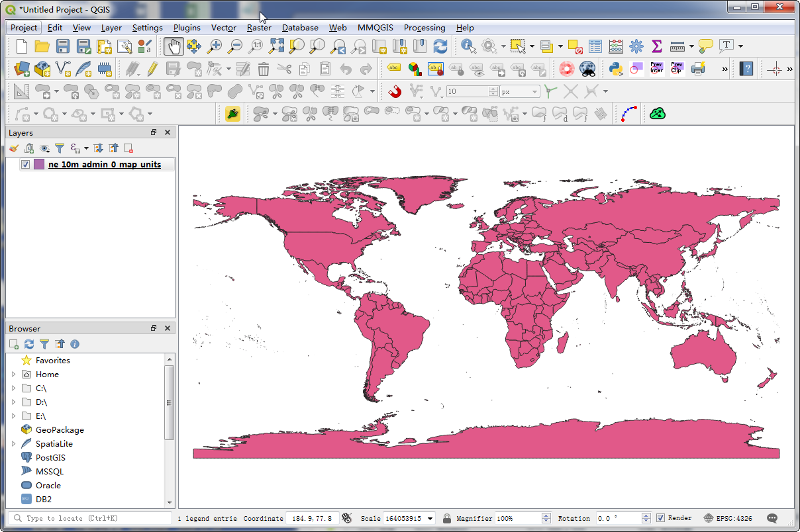
Task: Click the Coordinate Capture crosshair icon
Action: coord(774,68)
